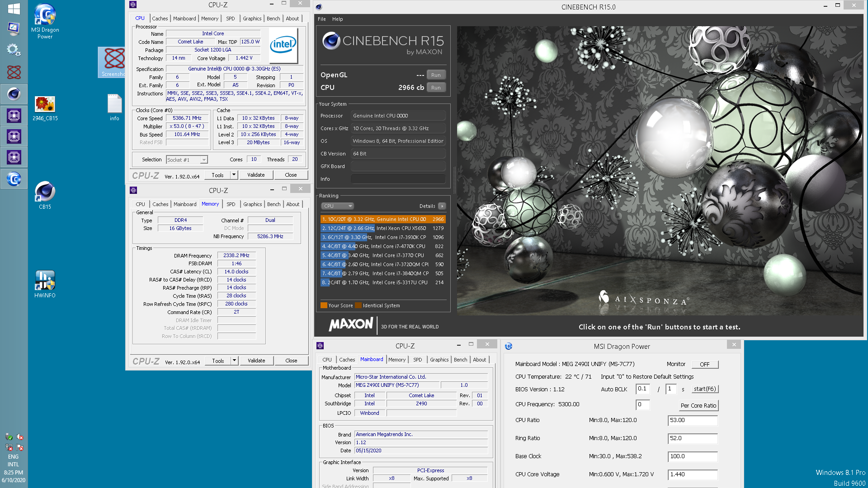This screenshot has height=488, width=868.
Task: Click the Your Score orange legend swatch
Action: pyautogui.click(x=324, y=305)
